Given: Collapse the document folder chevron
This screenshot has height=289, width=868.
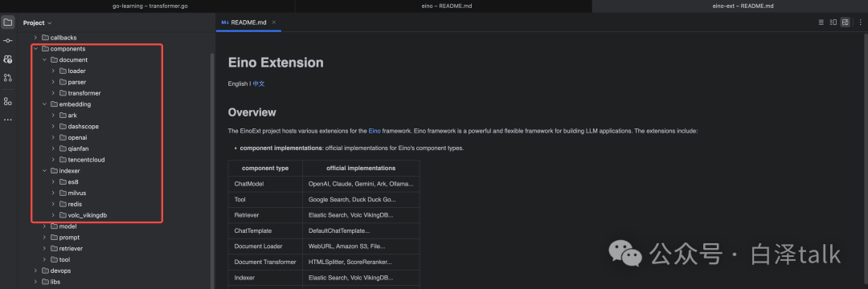Looking at the screenshot, I should [45, 59].
